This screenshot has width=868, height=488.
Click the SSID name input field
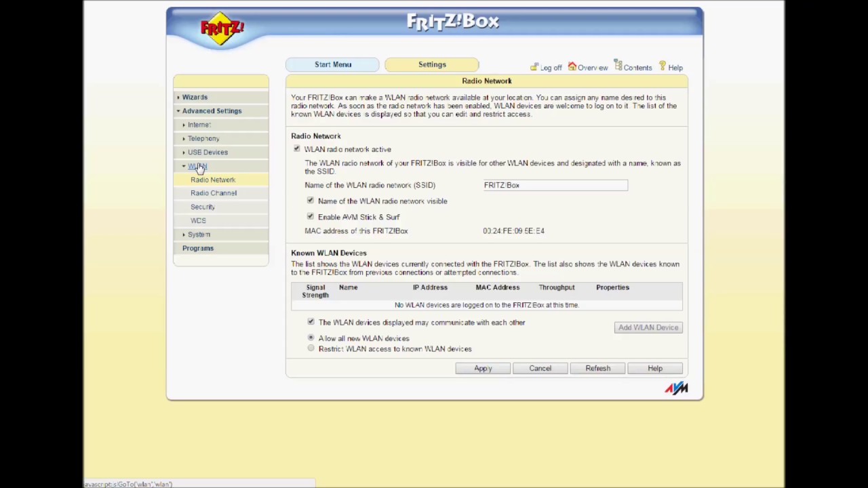(555, 185)
